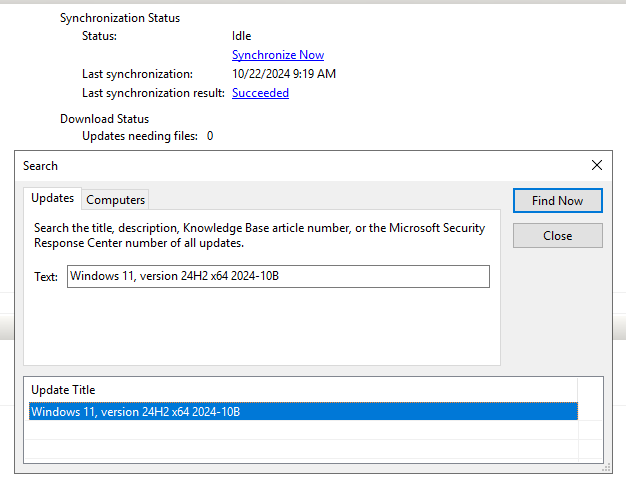Close the Search dialog with X icon
626x477 pixels.
point(597,165)
